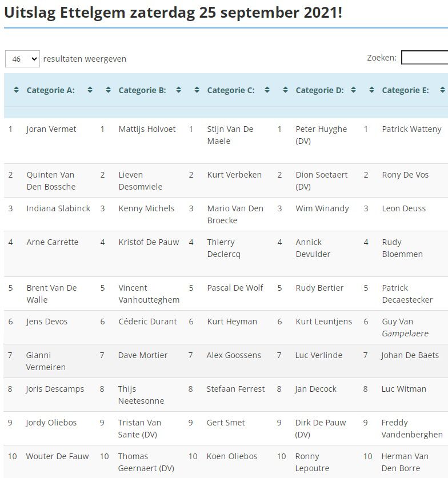Choose the entry Guy Van Gampelaere
448x478 pixels.
pyautogui.click(x=405, y=328)
